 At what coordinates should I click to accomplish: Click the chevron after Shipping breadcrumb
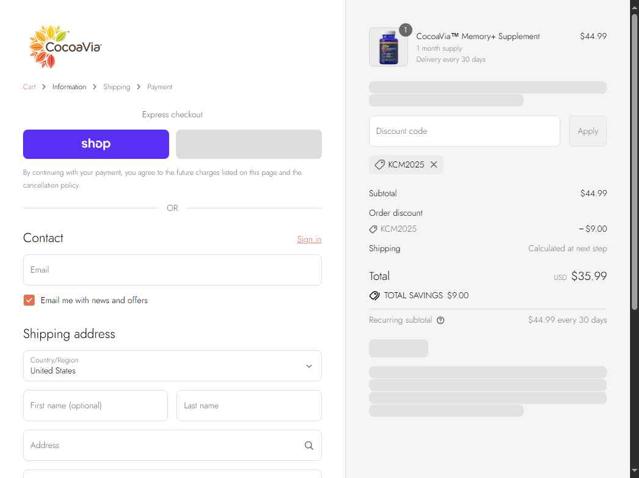click(139, 87)
